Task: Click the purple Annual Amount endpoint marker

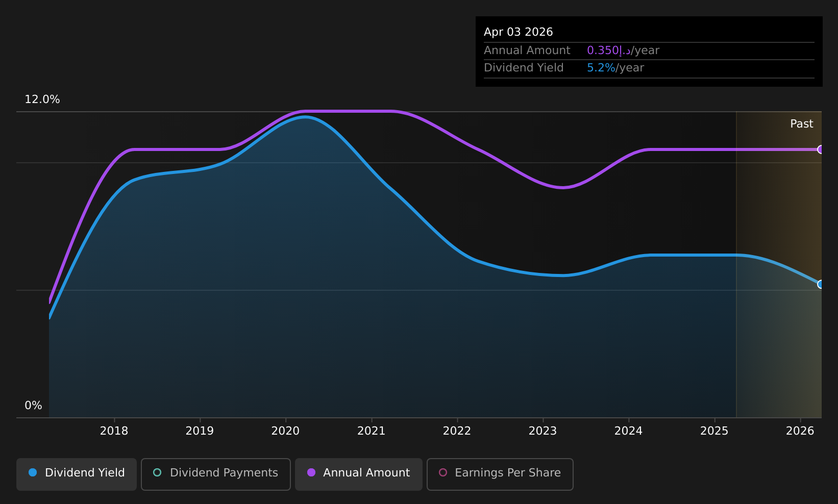Action: (x=821, y=149)
